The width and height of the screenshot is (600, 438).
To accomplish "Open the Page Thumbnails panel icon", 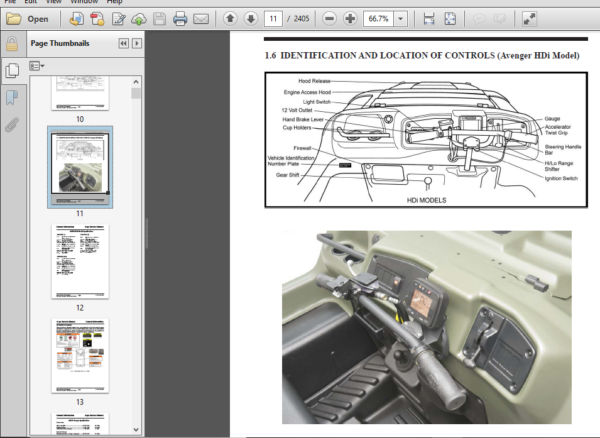I will coord(12,70).
